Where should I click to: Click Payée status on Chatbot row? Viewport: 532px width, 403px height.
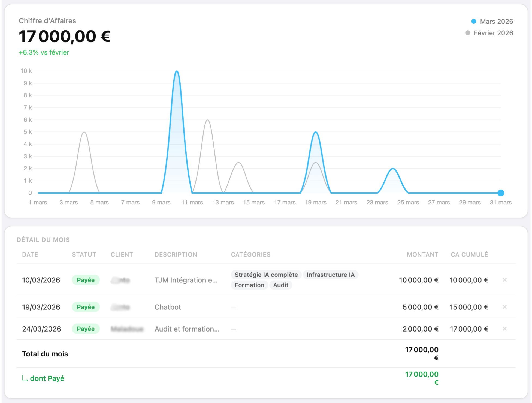(86, 307)
